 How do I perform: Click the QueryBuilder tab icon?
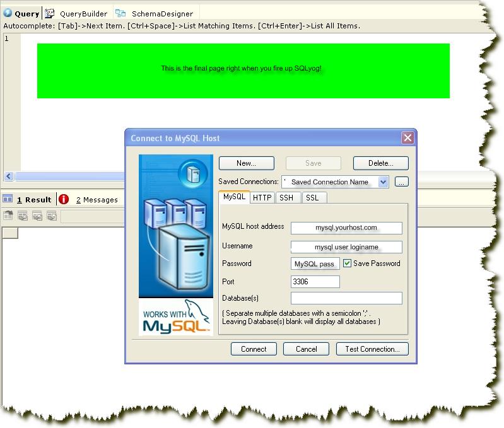(x=49, y=13)
